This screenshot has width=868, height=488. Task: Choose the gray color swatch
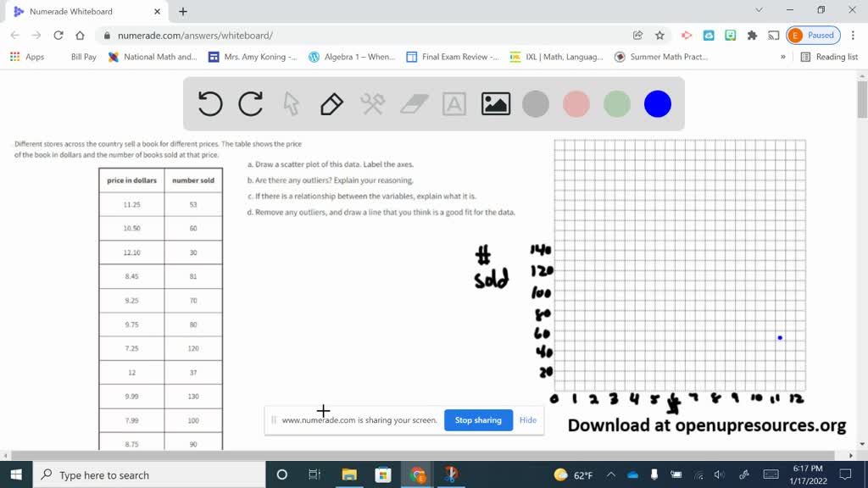[536, 104]
